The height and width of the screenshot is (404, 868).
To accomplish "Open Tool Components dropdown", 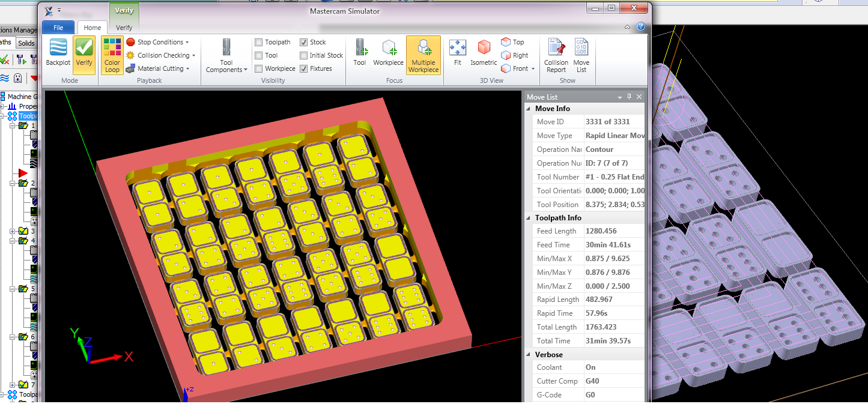I will (226, 55).
